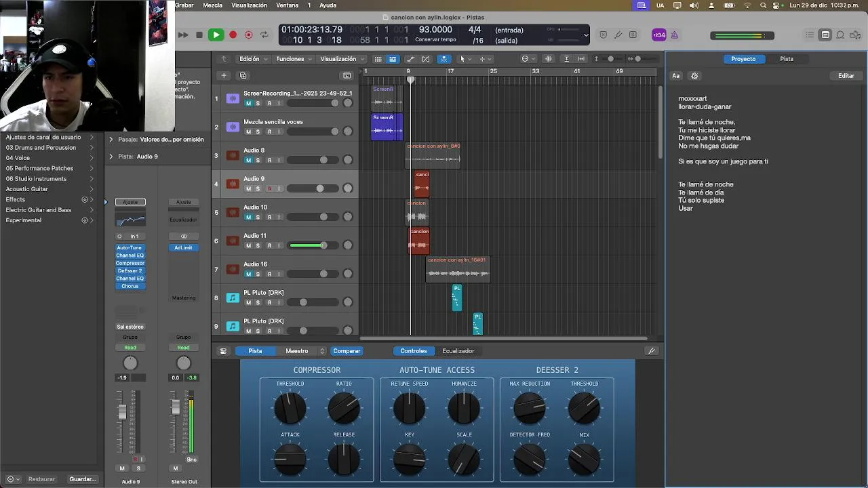The height and width of the screenshot is (488, 868).
Task: Open the LCD display mode chevron
Action: coord(586,35)
